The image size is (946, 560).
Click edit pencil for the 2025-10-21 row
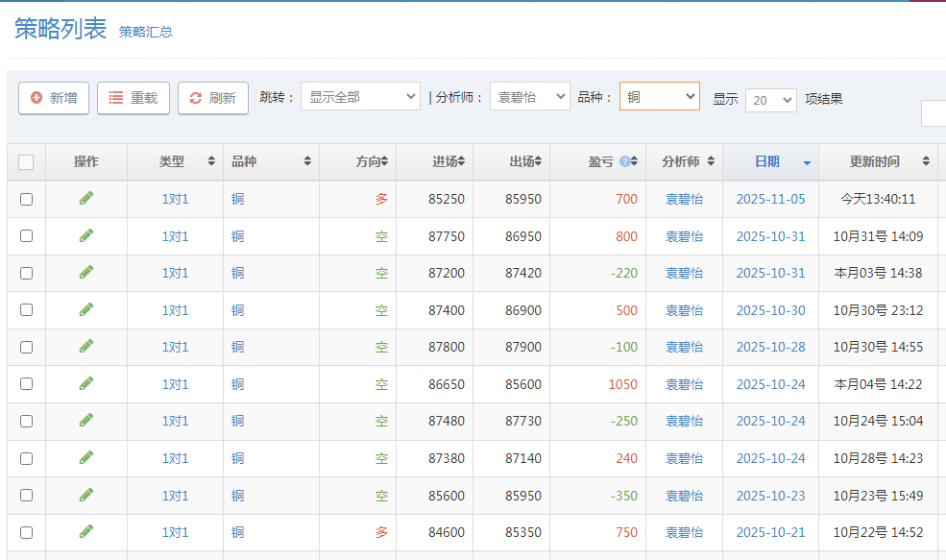coord(86,531)
